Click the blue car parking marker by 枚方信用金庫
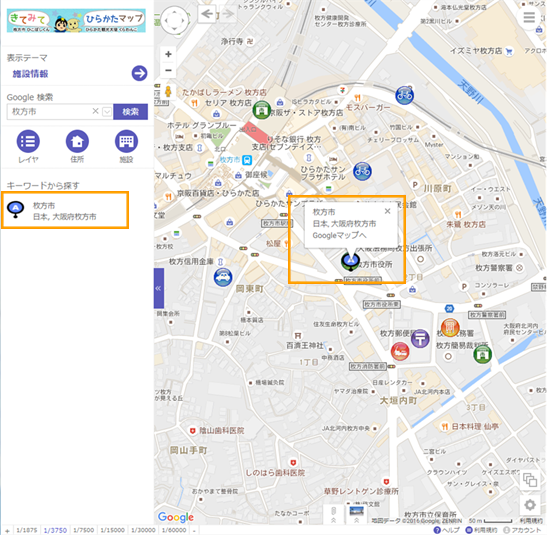This screenshot has height=535, width=547. [x=223, y=278]
